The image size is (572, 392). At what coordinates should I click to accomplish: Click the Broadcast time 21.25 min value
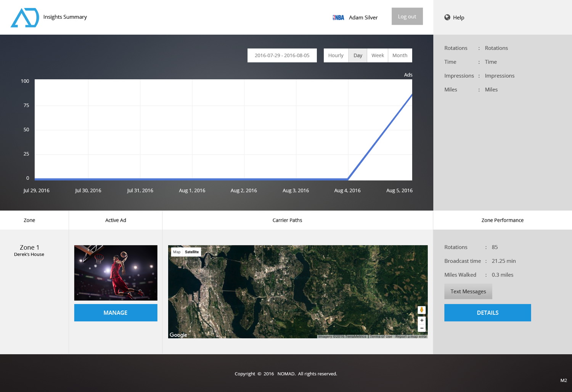tap(504, 261)
